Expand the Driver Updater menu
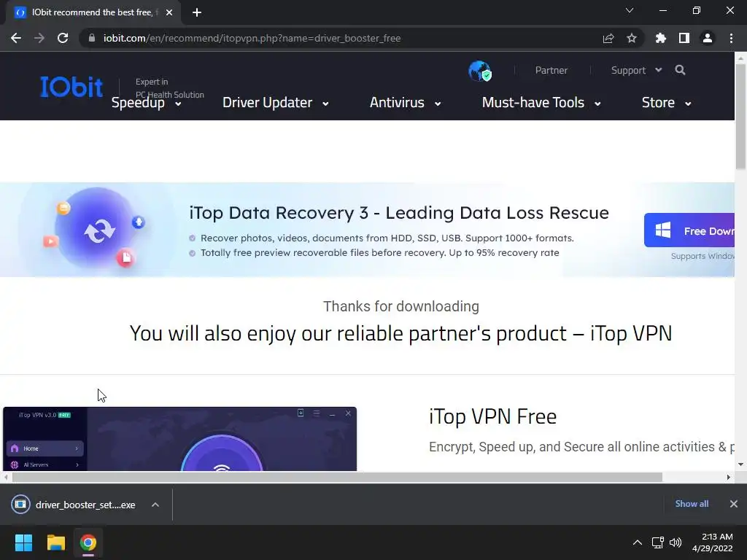The width and height of the screenshot is (747, 560). 276,103
